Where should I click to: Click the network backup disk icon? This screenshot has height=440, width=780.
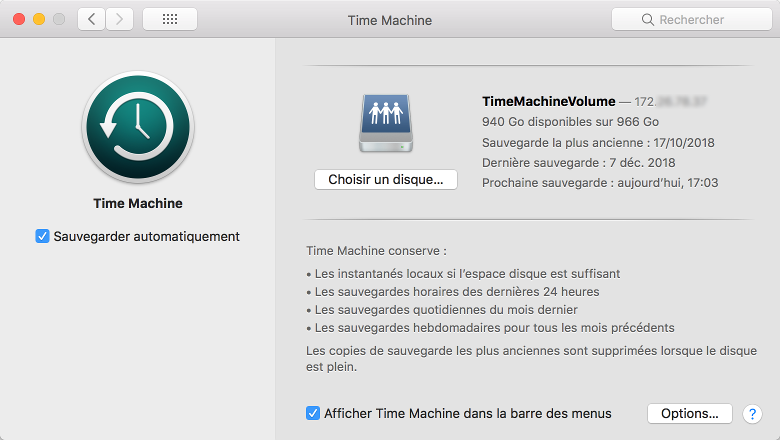385,121
